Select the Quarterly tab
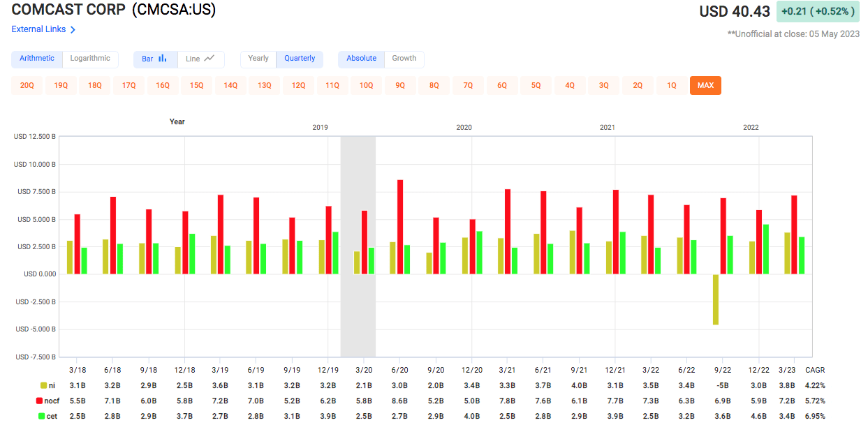Screen dimensions: 868x432 (x=300, y=59)
